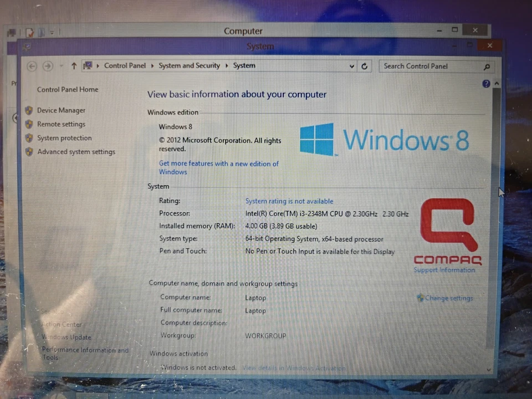Click the back navigation arrow
Screen dimensions: 532x399
click(32, 66)
